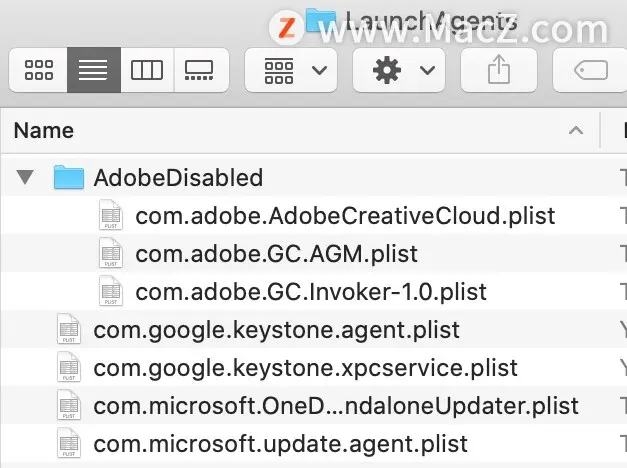The width and height of the screenshot is (627, 468).
Task: Select com.adobe.AdobeCreativeCloud.plist file
Action: [345, 216]
